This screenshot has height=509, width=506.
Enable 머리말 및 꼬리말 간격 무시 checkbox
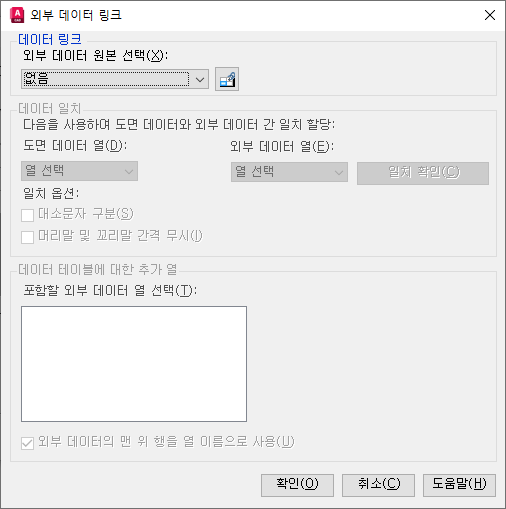[x=27, y=237]
